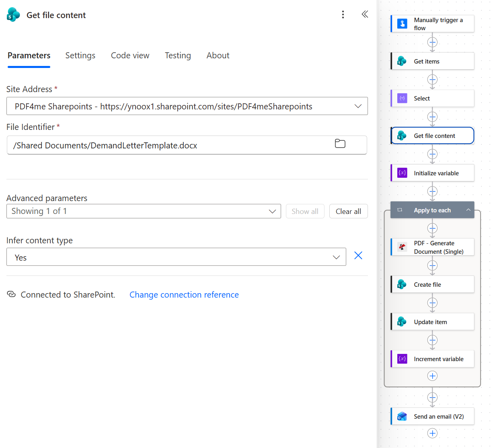Switch to the Parameters tab

(29, 55)
